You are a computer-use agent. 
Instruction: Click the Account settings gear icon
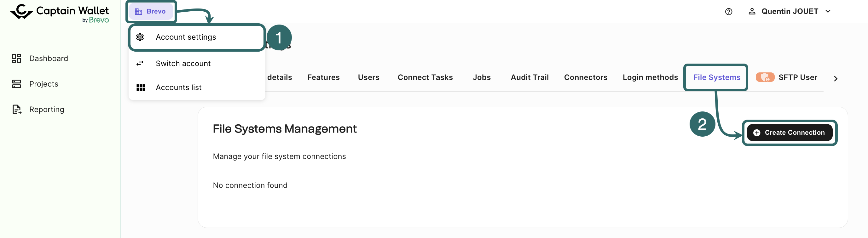pos(140,37)
